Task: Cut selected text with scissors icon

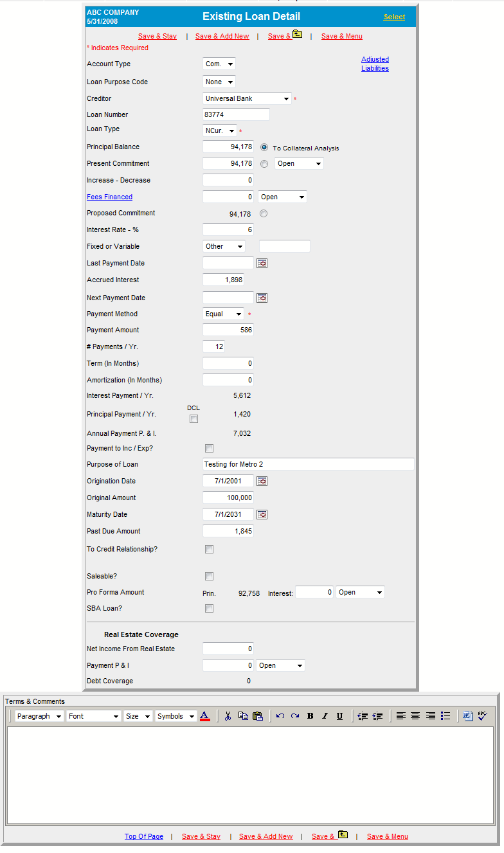Action: coord(228,715)
